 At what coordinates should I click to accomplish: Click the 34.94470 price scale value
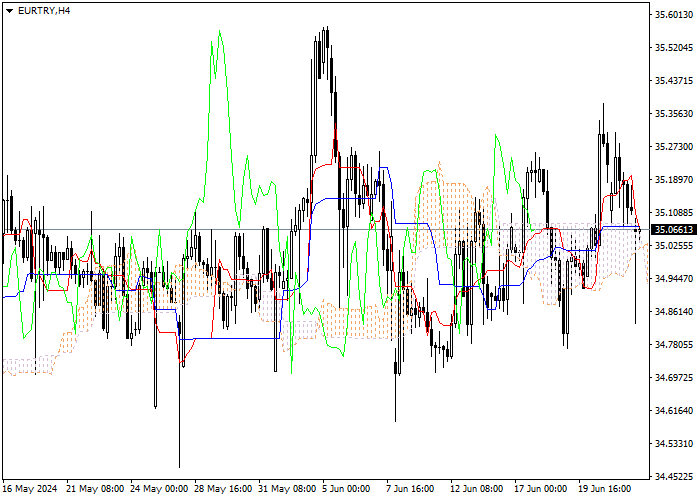tap(674, 279)
